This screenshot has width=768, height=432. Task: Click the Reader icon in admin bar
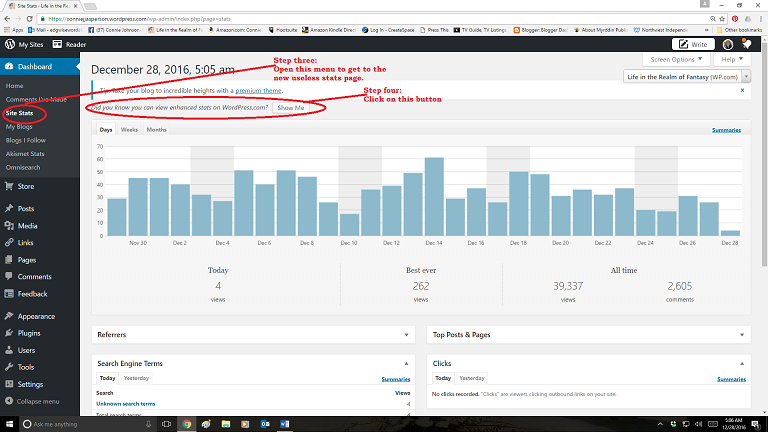[58, 44]
